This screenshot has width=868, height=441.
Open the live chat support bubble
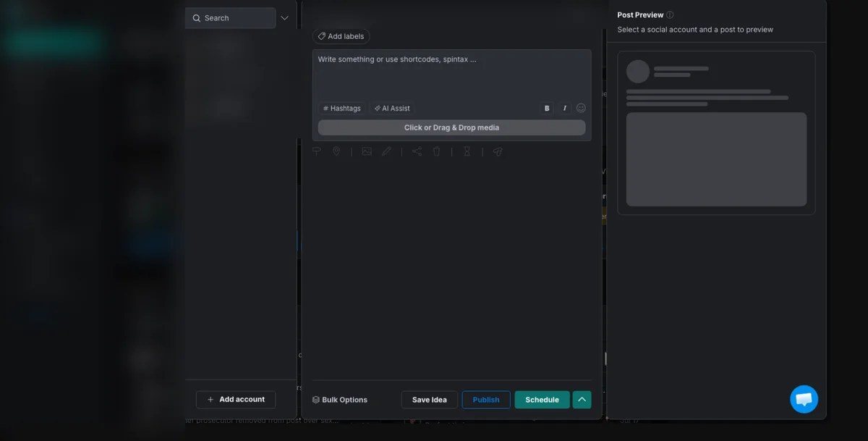click(x=804, y=399)
